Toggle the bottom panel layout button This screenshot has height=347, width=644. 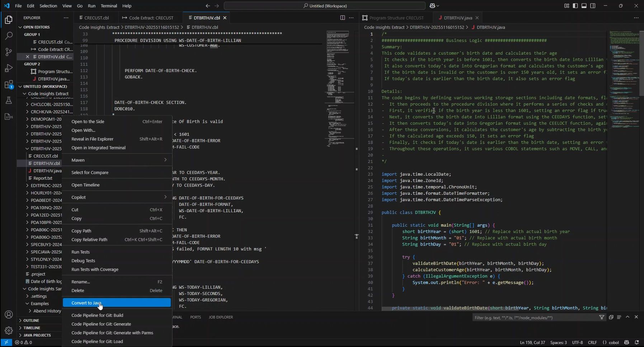pyautogui.click(x=584, y=6)
